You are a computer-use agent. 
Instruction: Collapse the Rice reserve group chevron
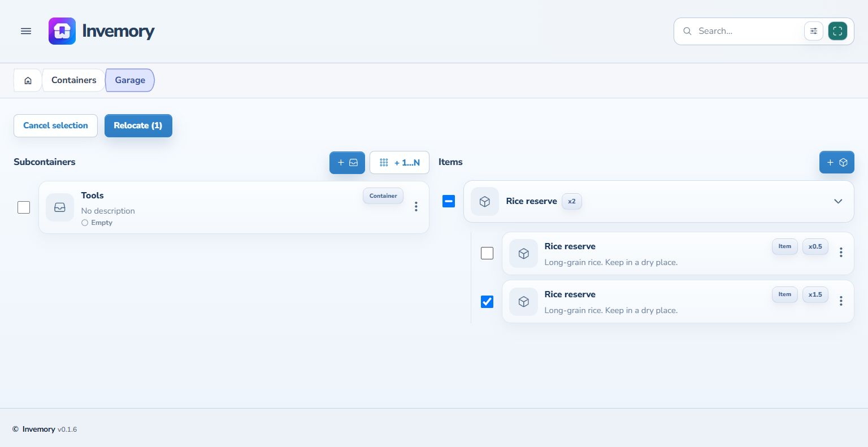pyautogui.click(x=838, y=201)
